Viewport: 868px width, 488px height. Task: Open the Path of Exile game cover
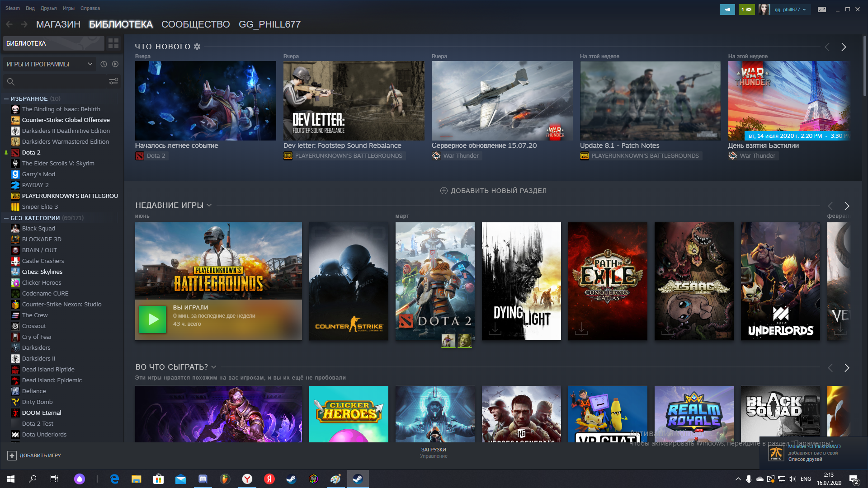pos(608,281)
